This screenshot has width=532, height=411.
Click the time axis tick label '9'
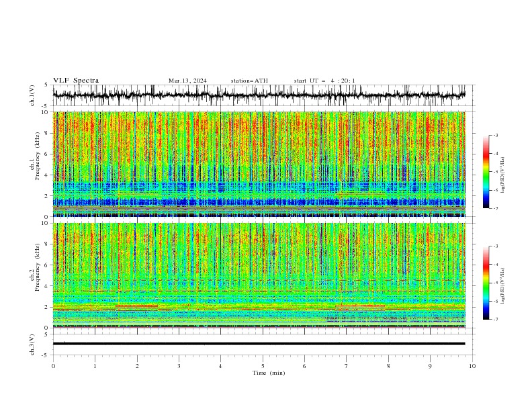click(x=430, y=366)
